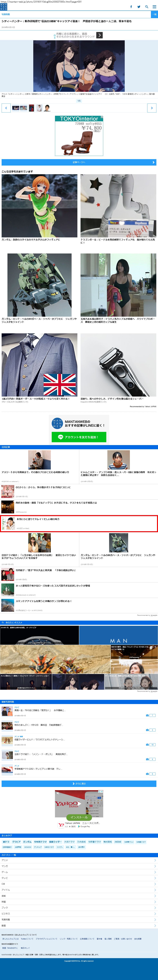The width and height of the screenshot is (158, 980).
Task: Select the グラビア tag
Action: [x=16, y=842]
